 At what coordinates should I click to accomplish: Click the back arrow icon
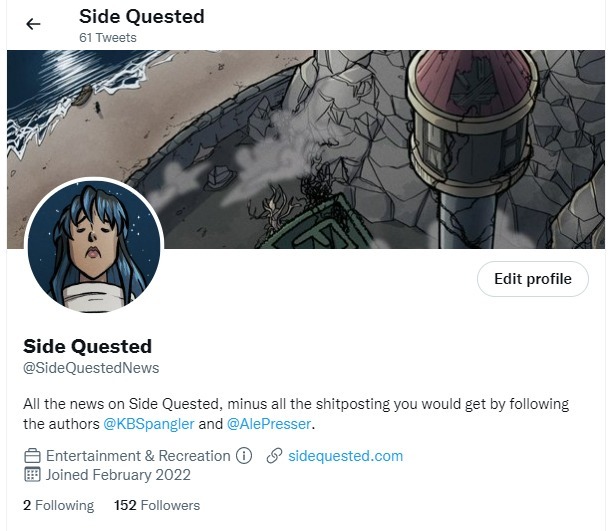(x=33, y=24)
